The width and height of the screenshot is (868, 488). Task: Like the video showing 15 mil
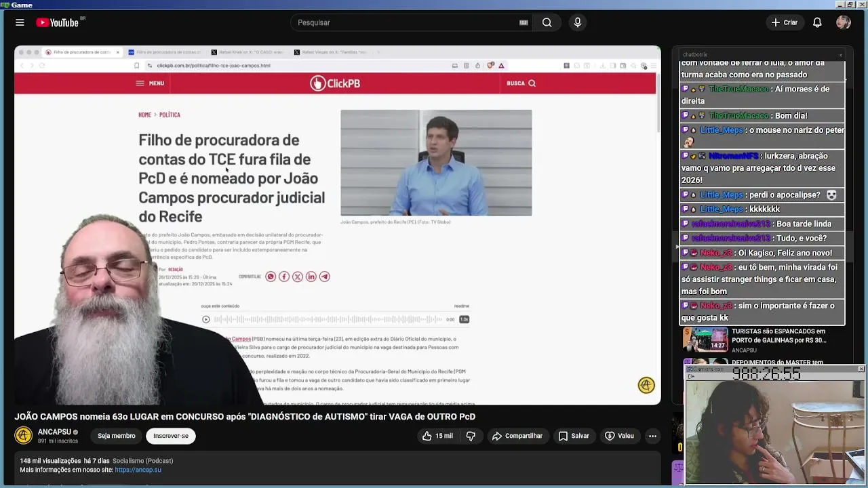point(437,436)
